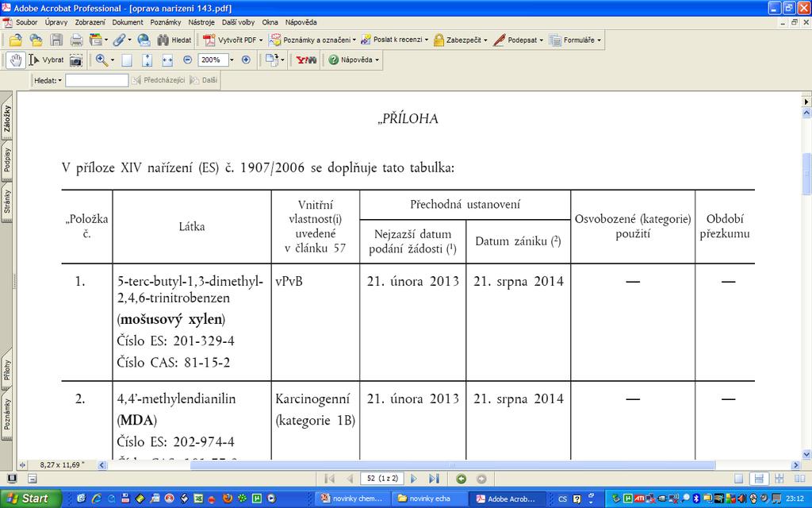The height and width of the screenshot is (508, 812).
Task: Open the Podpisy side tab
Action: point(6,160)
